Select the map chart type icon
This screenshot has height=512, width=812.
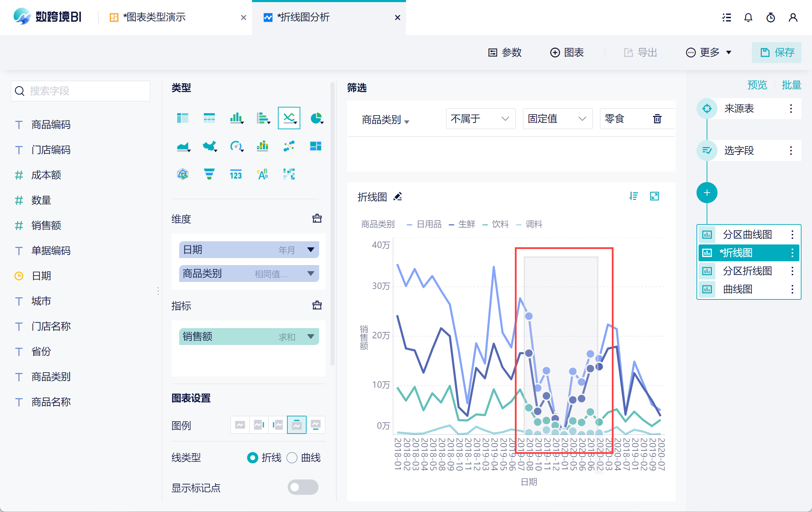[209, 146]
